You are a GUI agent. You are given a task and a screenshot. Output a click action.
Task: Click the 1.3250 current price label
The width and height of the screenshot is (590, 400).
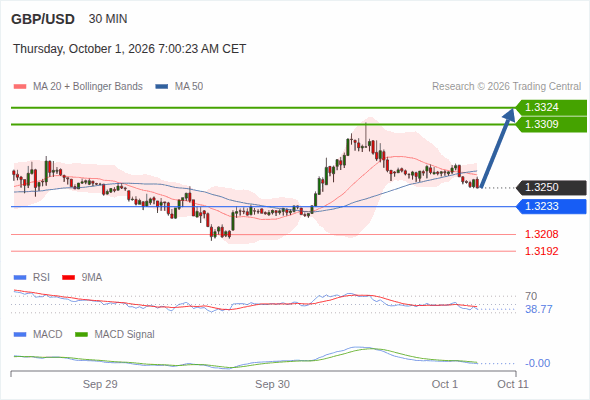551,187
